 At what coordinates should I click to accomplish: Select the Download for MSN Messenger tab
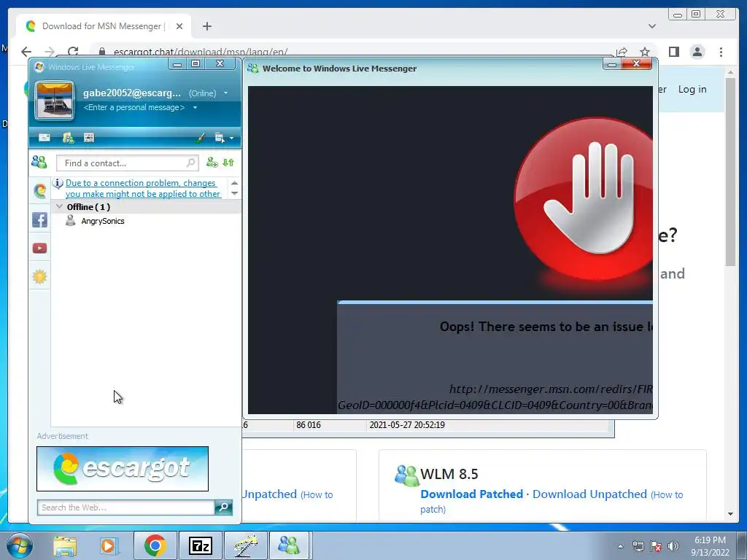(104, 26)
